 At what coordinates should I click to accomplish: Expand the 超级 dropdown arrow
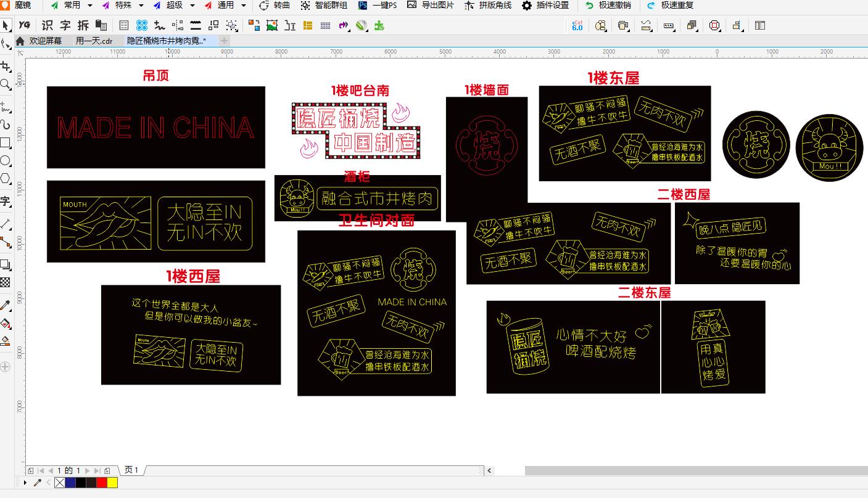tap(192, 5)
